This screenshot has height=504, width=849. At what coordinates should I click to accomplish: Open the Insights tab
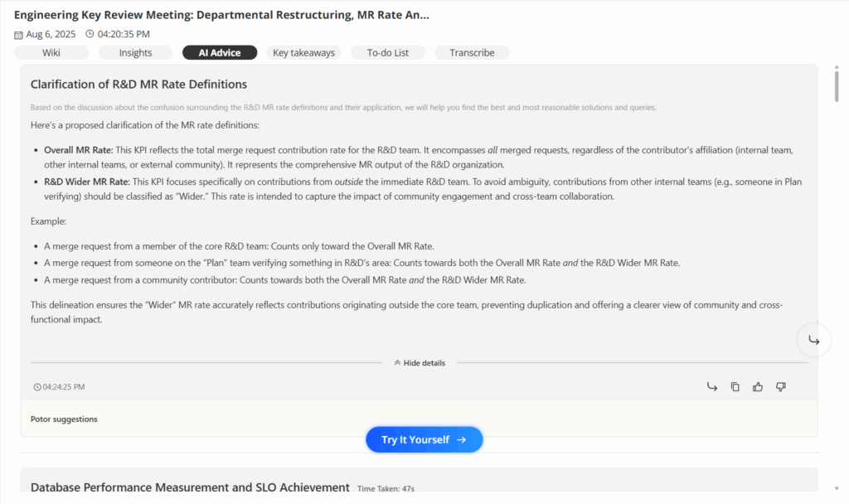point(135,52)
